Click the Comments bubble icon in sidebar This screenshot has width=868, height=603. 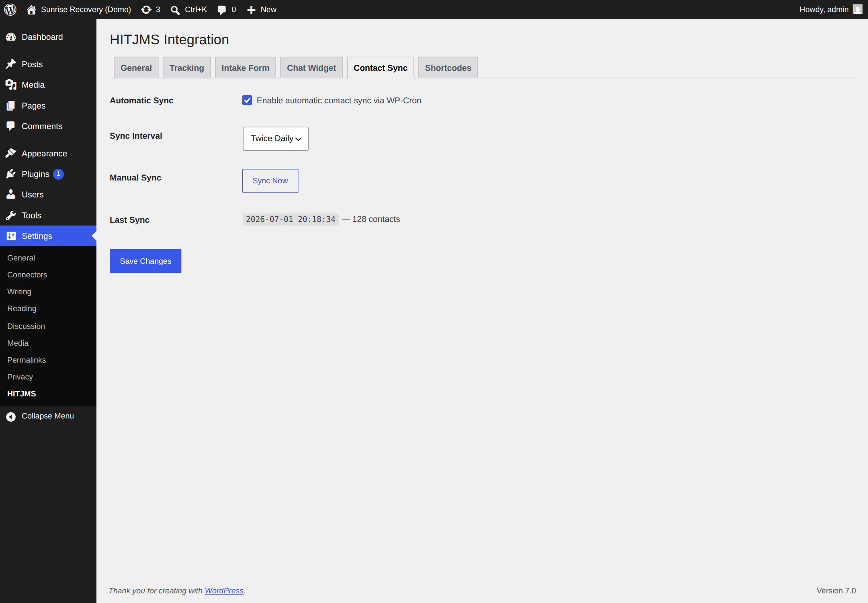pos(11,126)
